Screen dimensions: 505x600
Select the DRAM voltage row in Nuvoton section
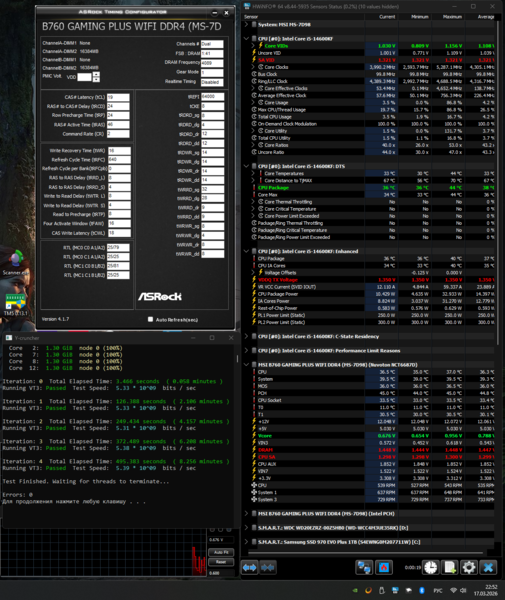click(373, 450)
